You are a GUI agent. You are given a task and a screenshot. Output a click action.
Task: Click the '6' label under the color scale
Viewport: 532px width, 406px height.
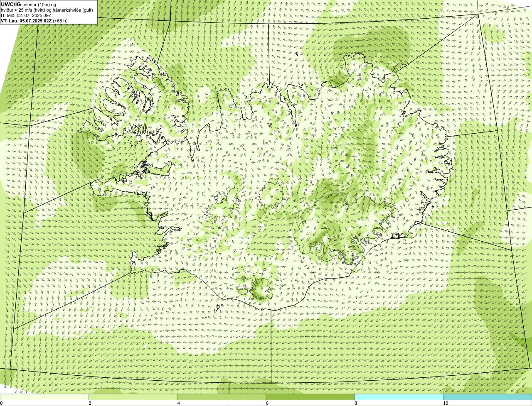(x=267, y=403)
